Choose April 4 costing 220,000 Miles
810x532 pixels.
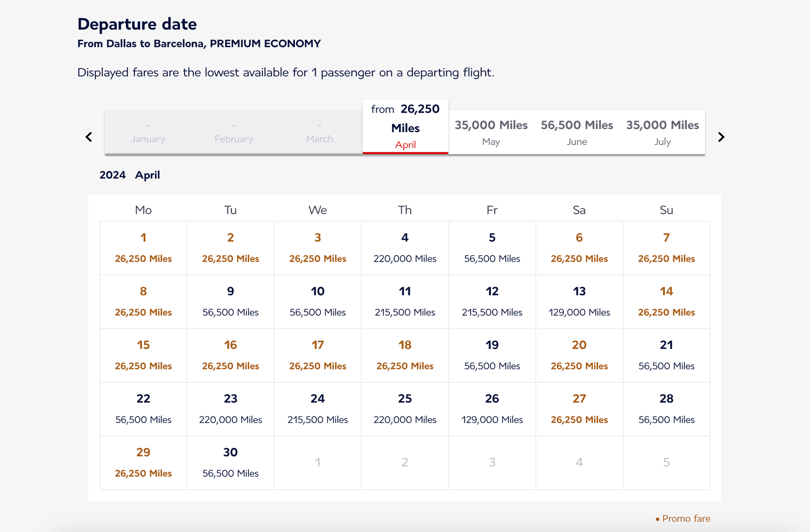[405, 248]
